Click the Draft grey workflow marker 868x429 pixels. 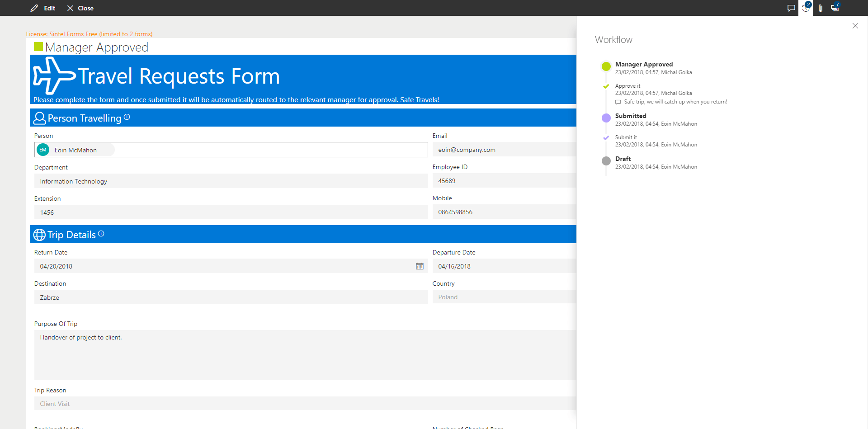click(606, 161)
